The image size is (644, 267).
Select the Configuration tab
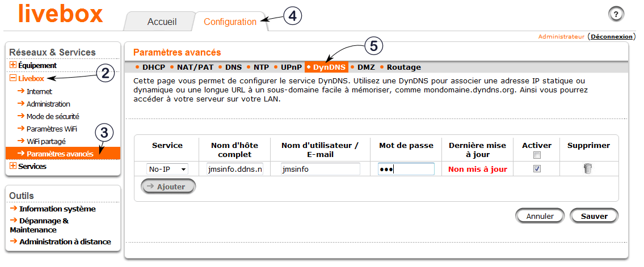230,22
